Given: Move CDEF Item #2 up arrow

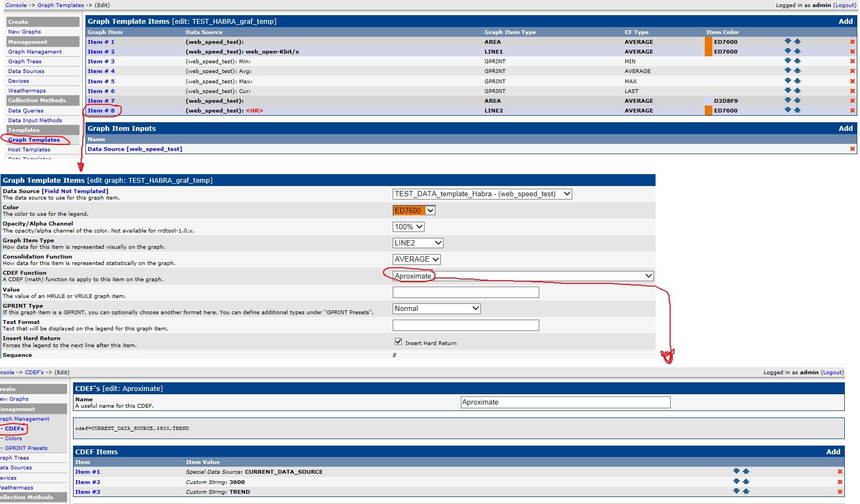Looking at the screenshot, I should pyautogui.click(x=746, y=481).
